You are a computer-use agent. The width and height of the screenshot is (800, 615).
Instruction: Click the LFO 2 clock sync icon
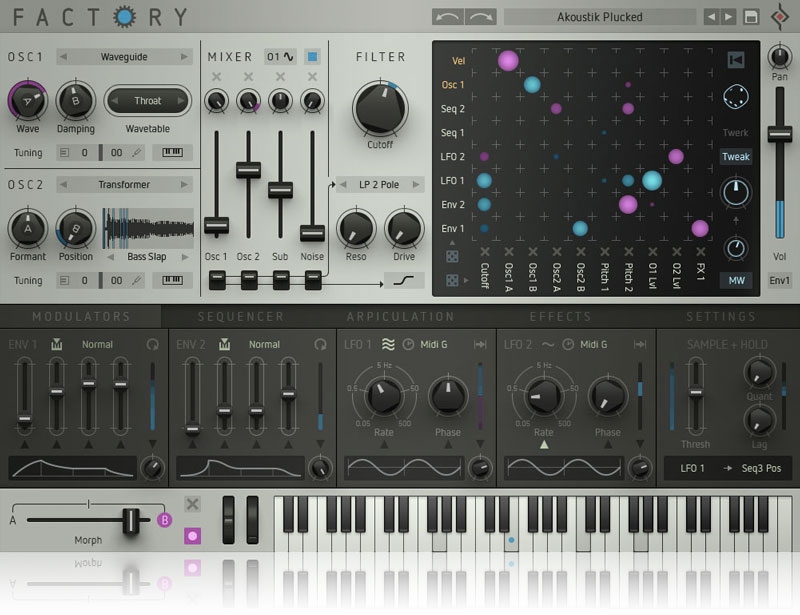pos(568,344)
